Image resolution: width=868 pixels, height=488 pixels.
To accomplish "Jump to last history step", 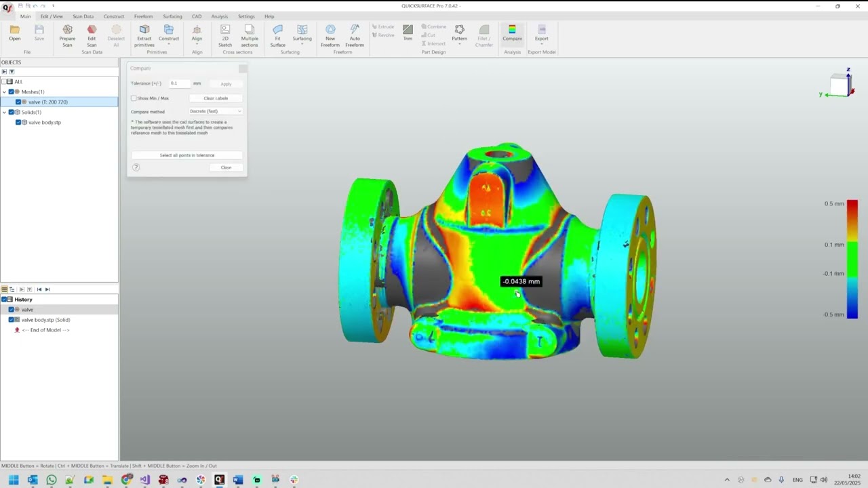I will click(47, 289).
